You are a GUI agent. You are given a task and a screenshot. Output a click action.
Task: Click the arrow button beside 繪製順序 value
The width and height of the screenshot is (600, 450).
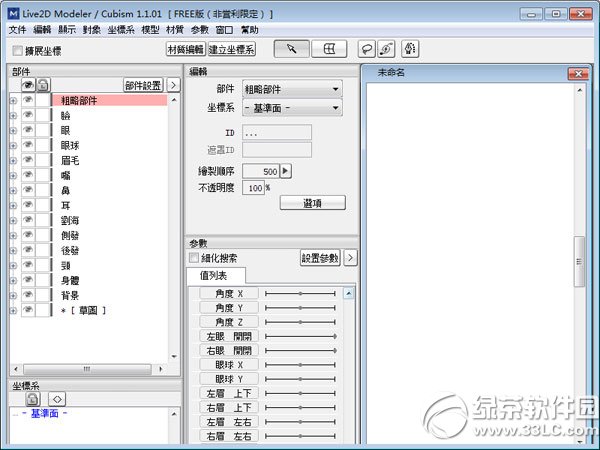tap(285, 171)
